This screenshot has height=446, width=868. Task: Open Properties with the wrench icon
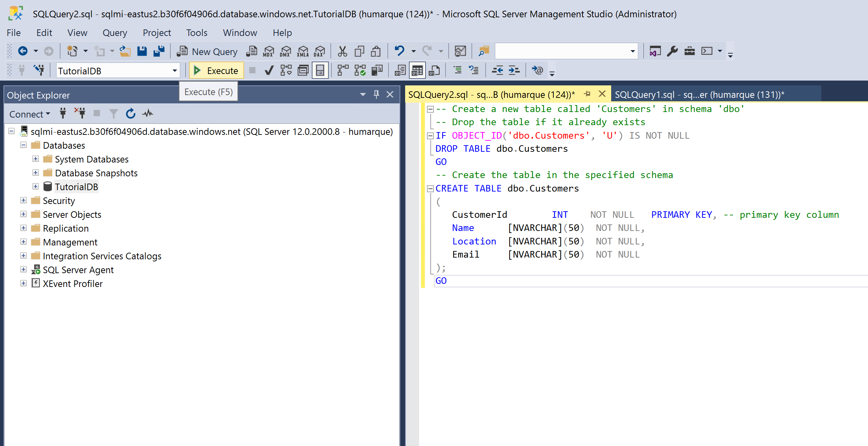tap(672, 51)
